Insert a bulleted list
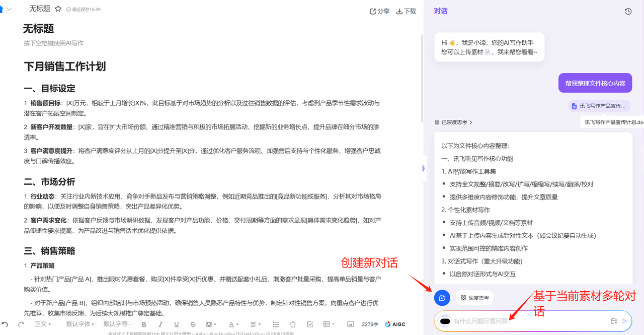 [x=276, y=324]
